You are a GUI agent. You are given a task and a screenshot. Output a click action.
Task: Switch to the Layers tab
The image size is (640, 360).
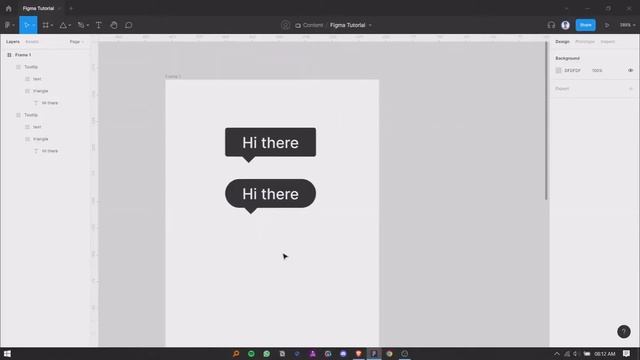13,42
